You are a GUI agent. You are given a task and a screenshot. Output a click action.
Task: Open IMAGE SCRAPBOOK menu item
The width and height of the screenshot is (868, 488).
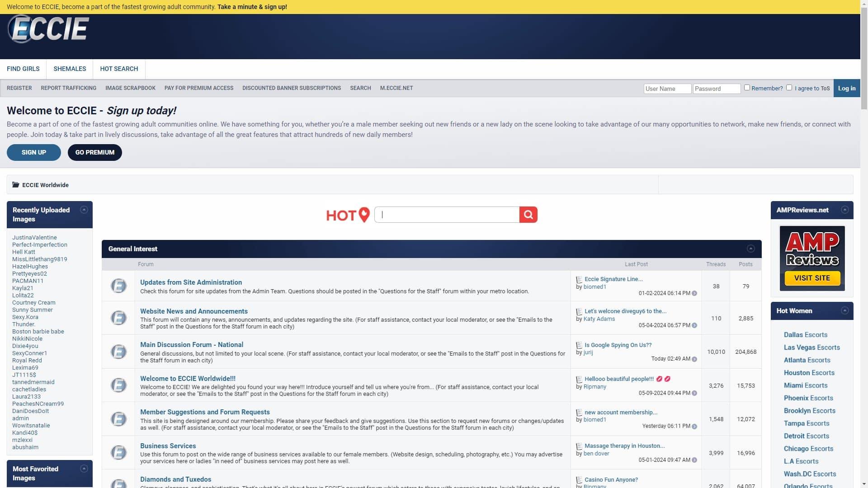pos(130,88)
